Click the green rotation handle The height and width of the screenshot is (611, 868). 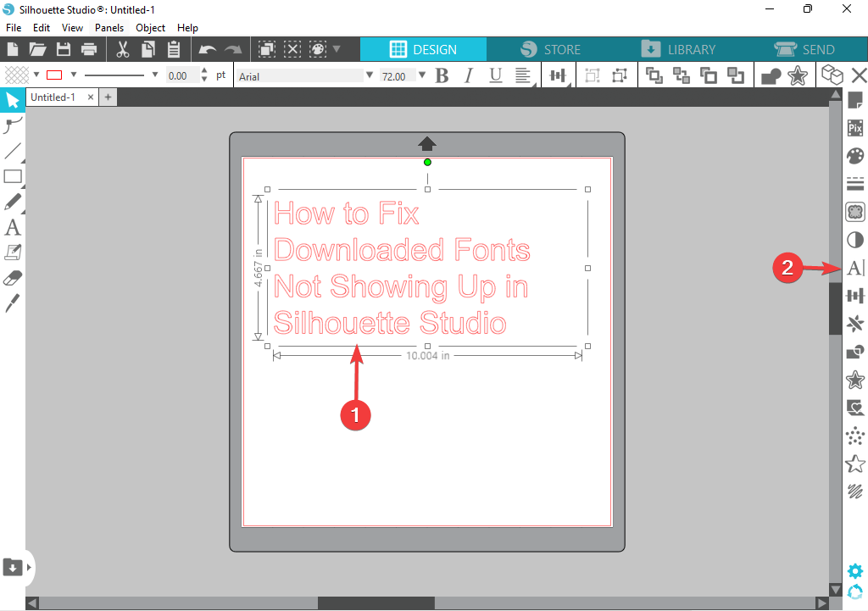(427, 162)
